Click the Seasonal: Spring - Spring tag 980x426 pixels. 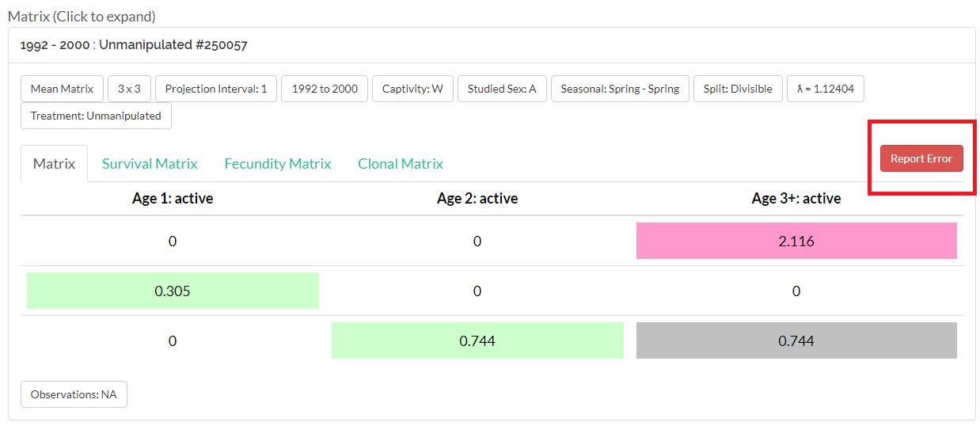click(x=620, y=89)
